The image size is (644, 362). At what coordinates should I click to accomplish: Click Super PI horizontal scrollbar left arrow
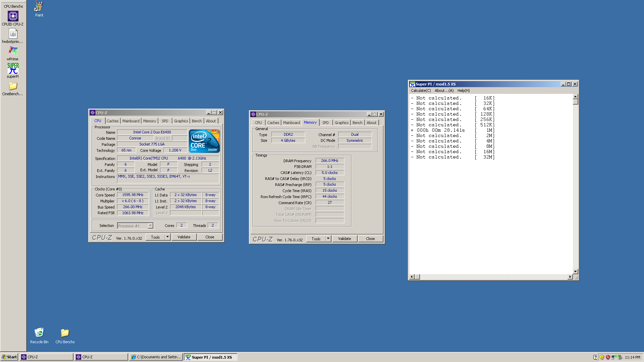coord(412,277)
